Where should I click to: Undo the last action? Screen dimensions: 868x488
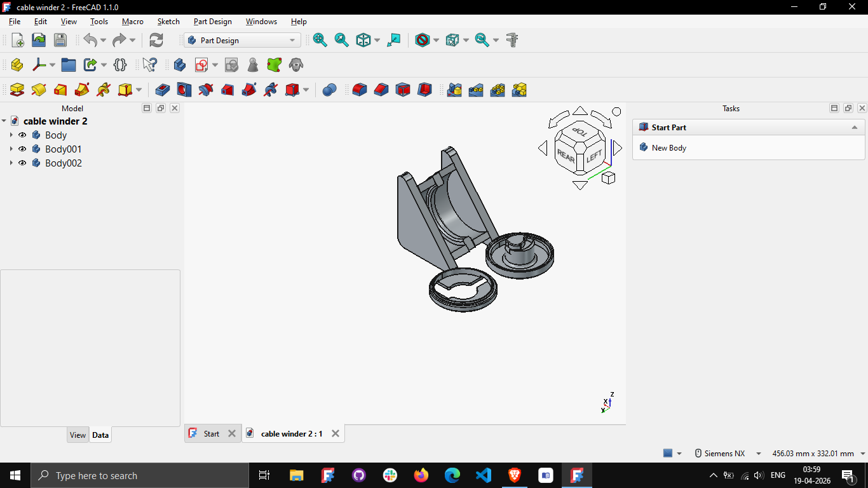[90, 40]
